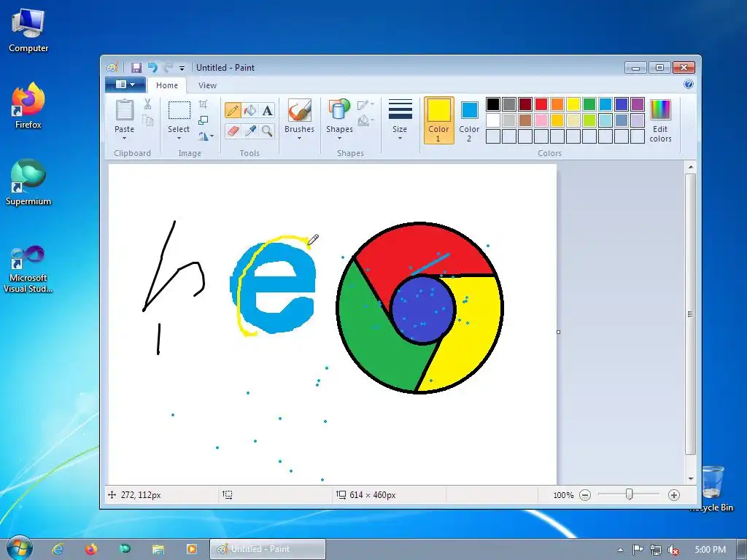
Task: Open Windows Explorer folder in taskbar
Action: 158,549
